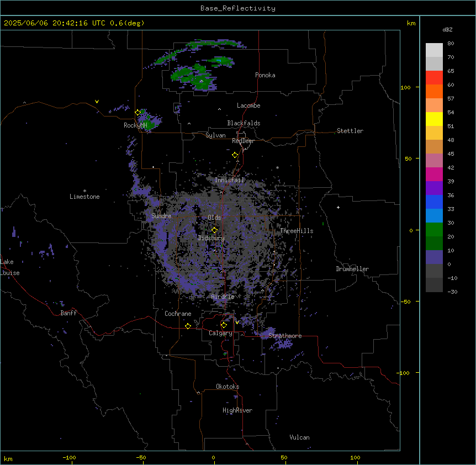The height and width of the screenshot is (465, 476).
Task: Click the red 65 dBZ color swatch
Action: pyautogui.click(x=434, y=78)
